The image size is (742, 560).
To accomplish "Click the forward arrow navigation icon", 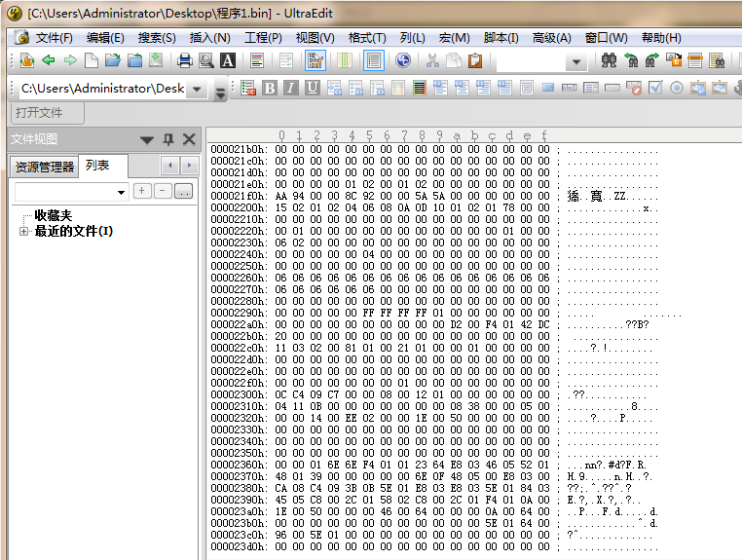I will point(70,60).
